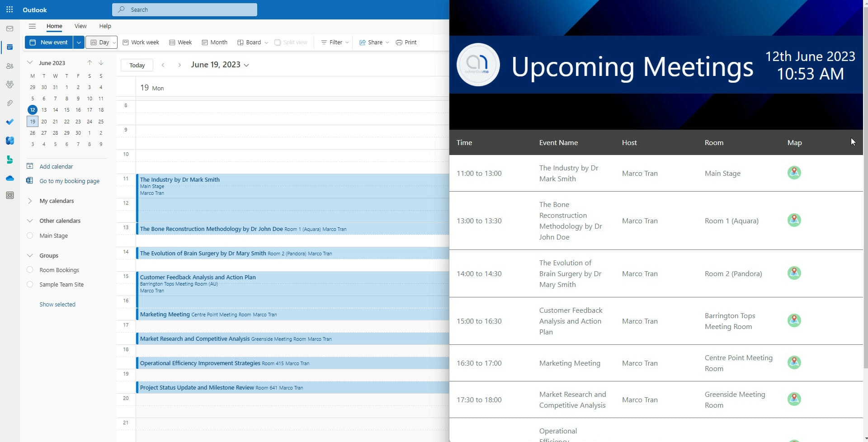Open the Mail app in sidebar
This screenshot has width=868, height=442.
click(x=9, y=28)
